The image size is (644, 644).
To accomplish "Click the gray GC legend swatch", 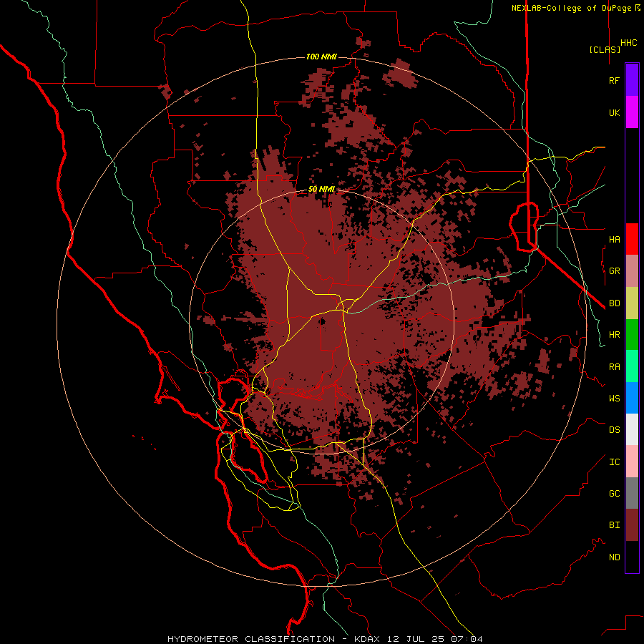I will click(x=632, y=493).
